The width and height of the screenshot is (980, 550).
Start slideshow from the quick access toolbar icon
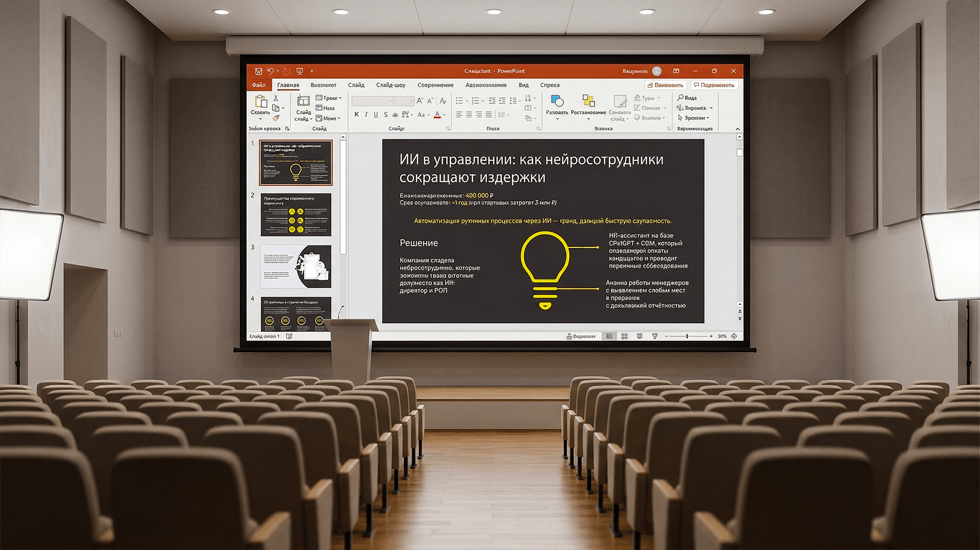pos(300,71)
